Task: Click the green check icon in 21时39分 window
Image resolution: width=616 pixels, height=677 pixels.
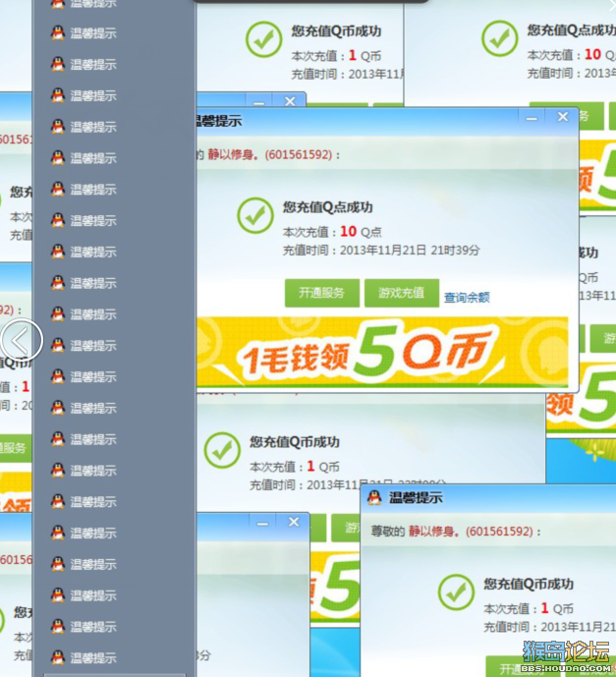Action: pyautogui.click(x=255, y=215)
